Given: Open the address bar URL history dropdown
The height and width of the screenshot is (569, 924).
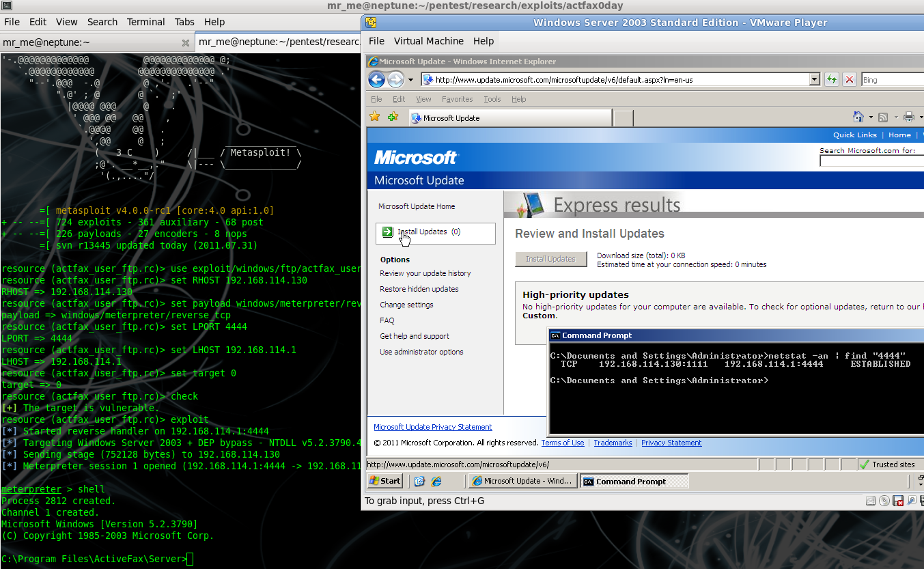Looking at the screenshot, I should (x=814, y=80).
